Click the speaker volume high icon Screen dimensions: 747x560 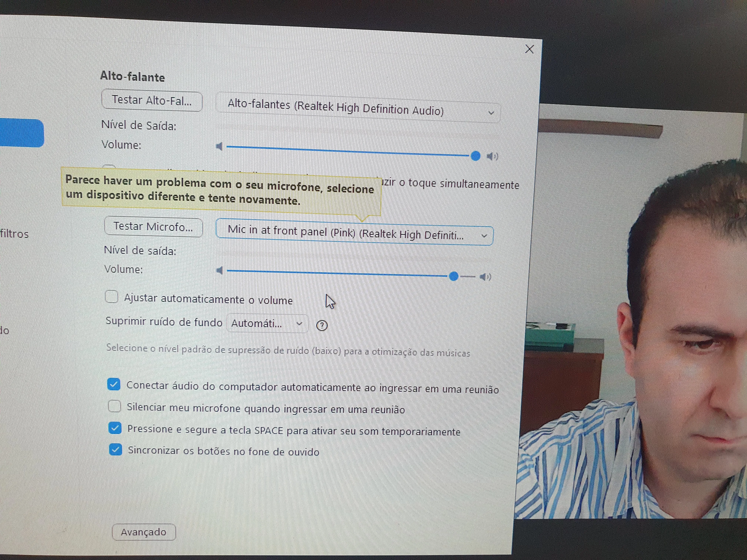point(492,156)
